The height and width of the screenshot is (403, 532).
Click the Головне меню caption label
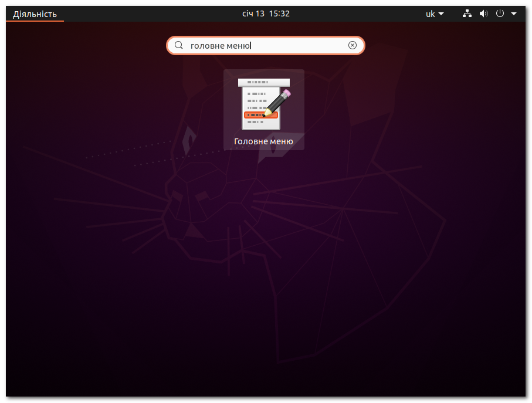tap(263, 141)
